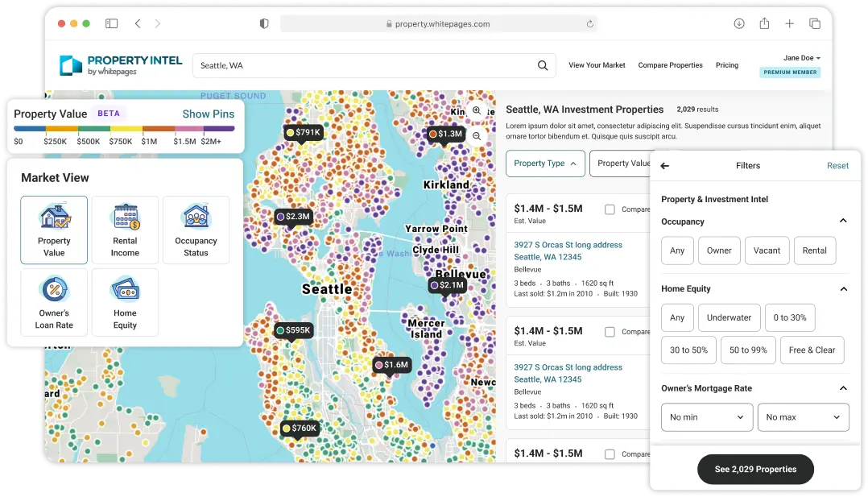Click Show Pins on the map legend
Image resolution: width=868 pixels, height=497 pixels.
[x=208, y=114]
